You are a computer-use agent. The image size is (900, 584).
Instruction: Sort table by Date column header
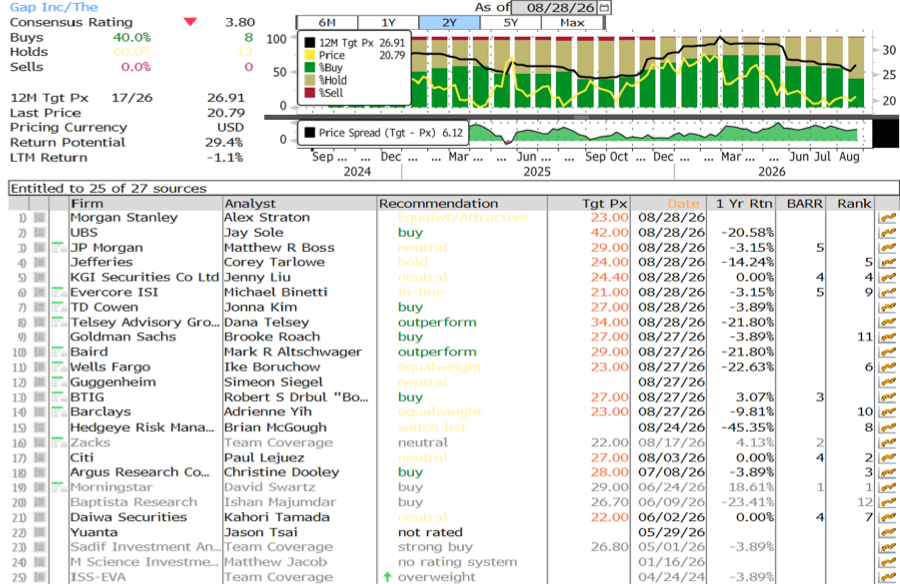pyautogui.click(x=670, y=203)
